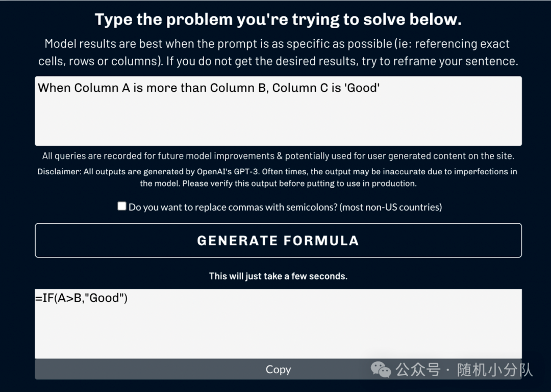The width and height of the screenshot is (551, 392).
Task: Click inside the generated formula output box
Action: tap(279, 324)
